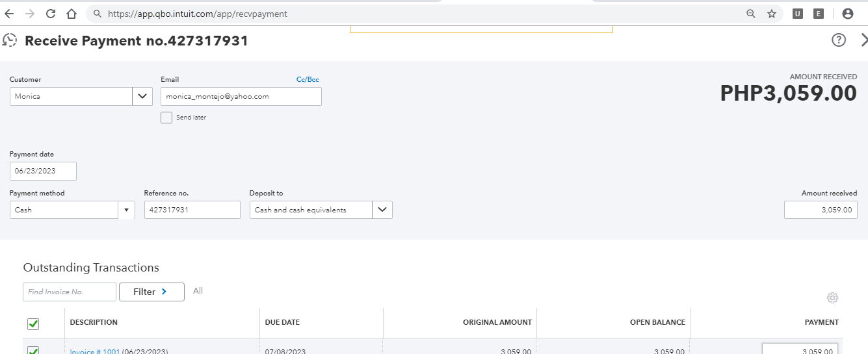Open browser zoom magnifier icon

[x=751, y=14]
